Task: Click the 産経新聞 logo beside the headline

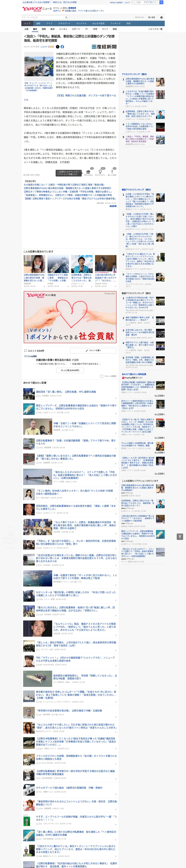Action: [x=104, y=47]
